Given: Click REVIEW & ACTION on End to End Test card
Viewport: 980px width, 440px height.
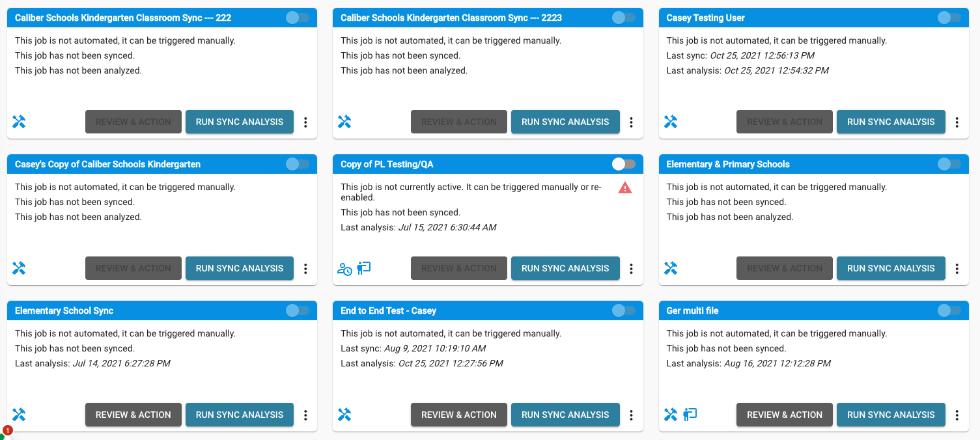Looking at the screenshot, I should click(x=458, y=415).
